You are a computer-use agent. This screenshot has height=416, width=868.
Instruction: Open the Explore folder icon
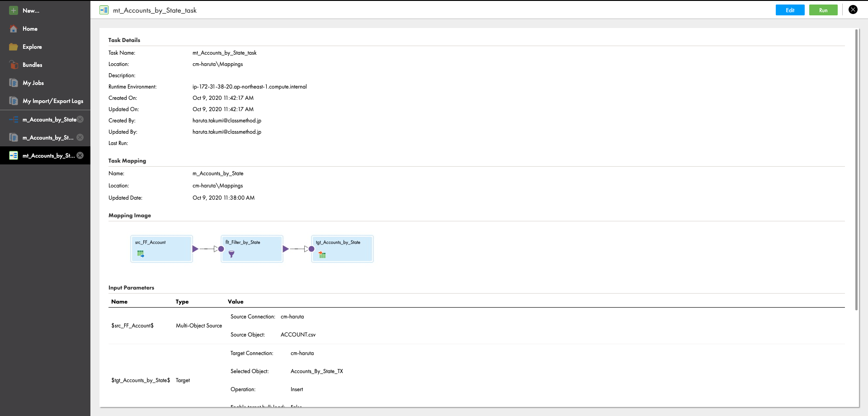click(x=13, y=47)
